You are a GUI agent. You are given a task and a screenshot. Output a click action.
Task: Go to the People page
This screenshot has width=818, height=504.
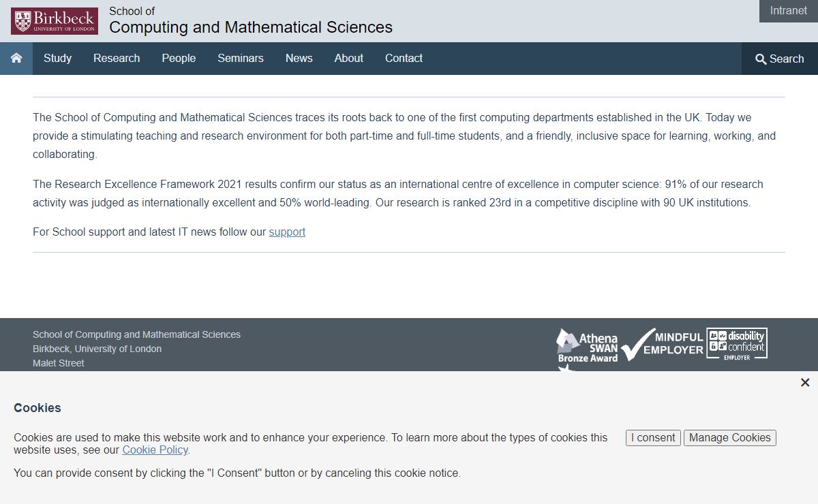click(179, 59)
